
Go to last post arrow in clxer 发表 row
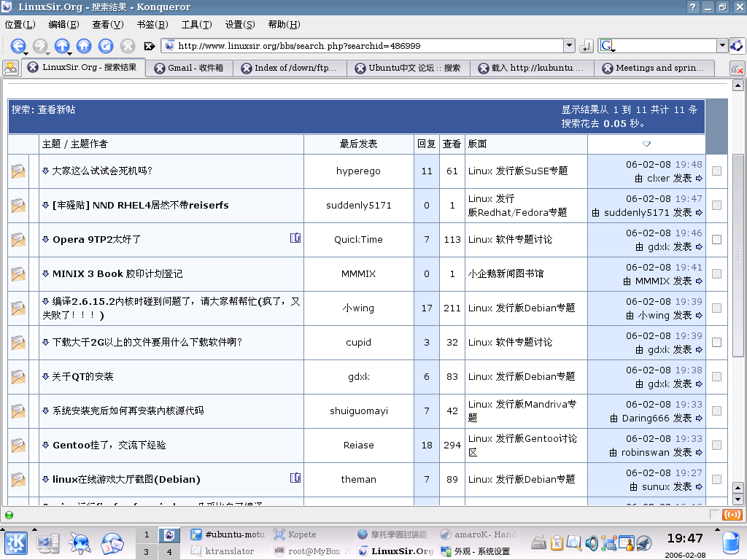pyautogui.click(x=699, y=178)
